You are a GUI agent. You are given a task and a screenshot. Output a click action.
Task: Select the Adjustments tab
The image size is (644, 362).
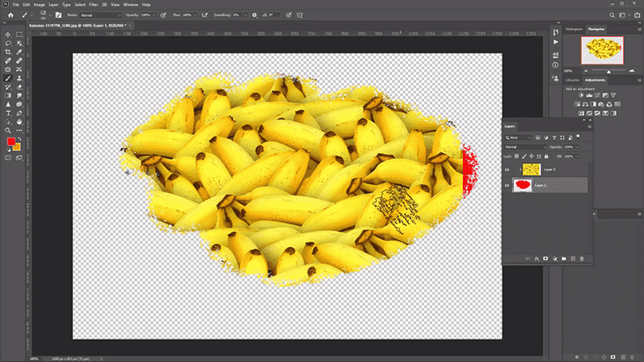595,80
